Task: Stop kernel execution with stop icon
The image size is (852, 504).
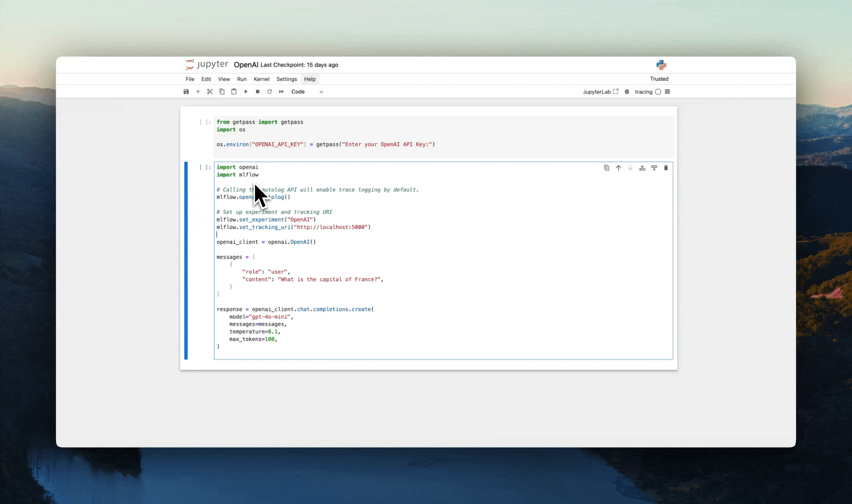Action: [x=257, y=91]
